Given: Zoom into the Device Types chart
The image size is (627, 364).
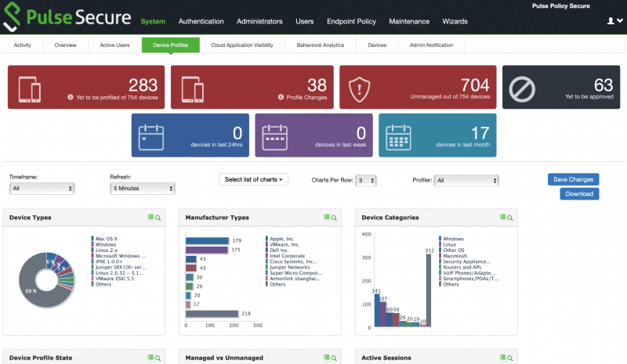Looking at the screenshot, I should click(158, 218).
